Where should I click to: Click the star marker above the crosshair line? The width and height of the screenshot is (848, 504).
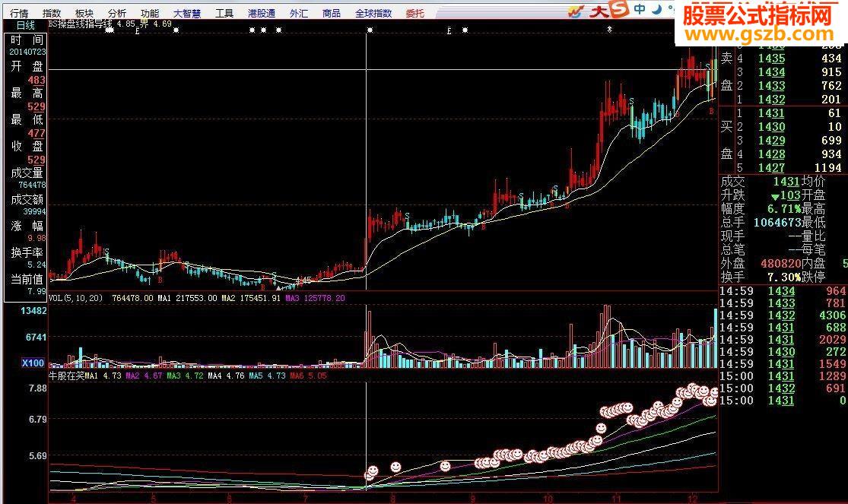[370, 30]
